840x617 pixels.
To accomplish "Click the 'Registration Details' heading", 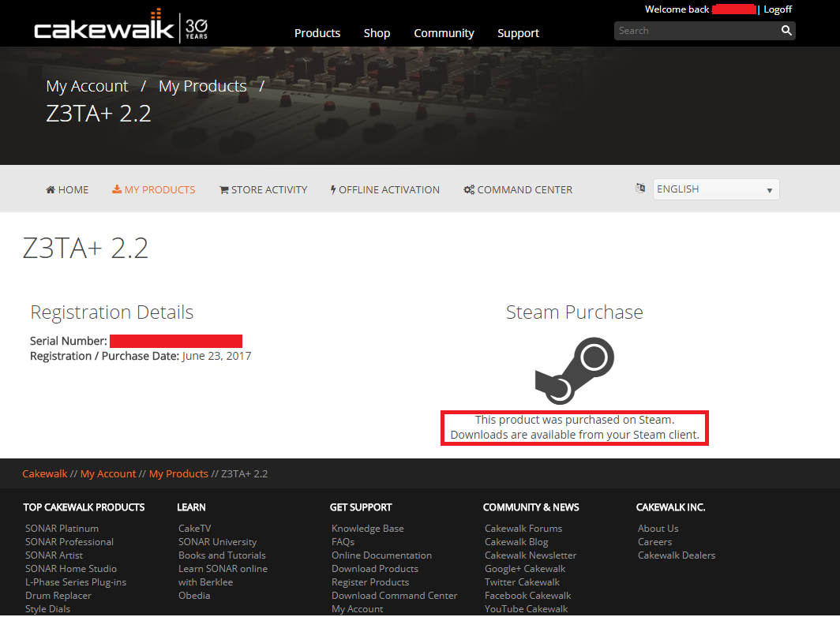I will pyautogui.click(x=112, y=312).
